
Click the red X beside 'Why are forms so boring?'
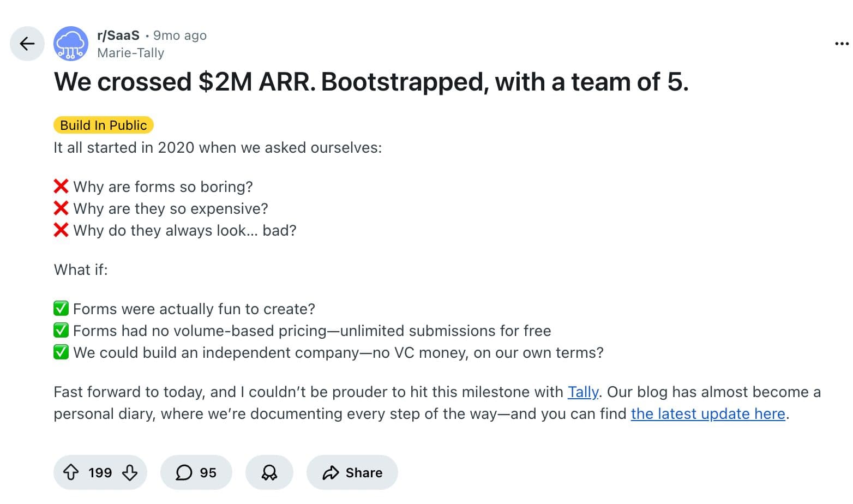point(61,187)
